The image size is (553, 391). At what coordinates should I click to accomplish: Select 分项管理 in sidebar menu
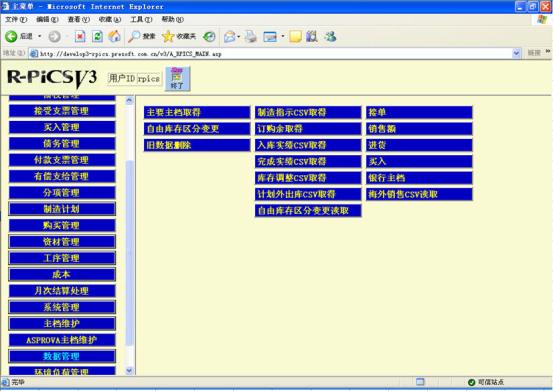[x=62, y=193]
